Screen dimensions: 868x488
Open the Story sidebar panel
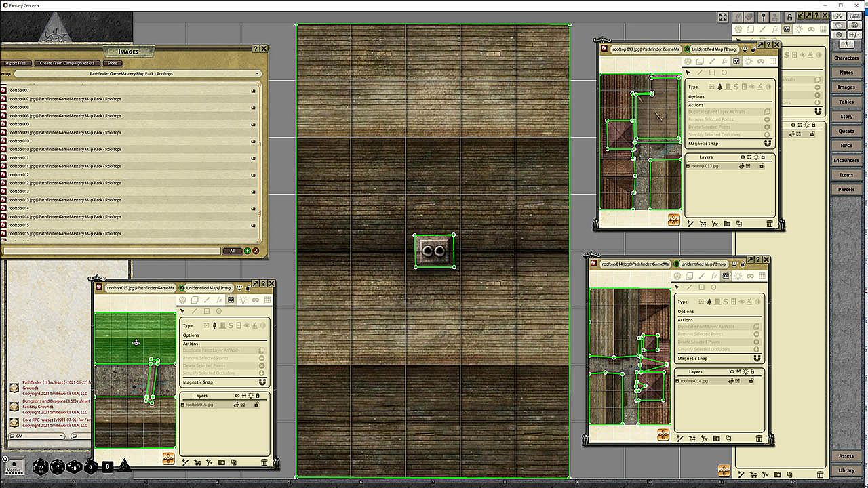pyautogui.click(x=846, y=117)
